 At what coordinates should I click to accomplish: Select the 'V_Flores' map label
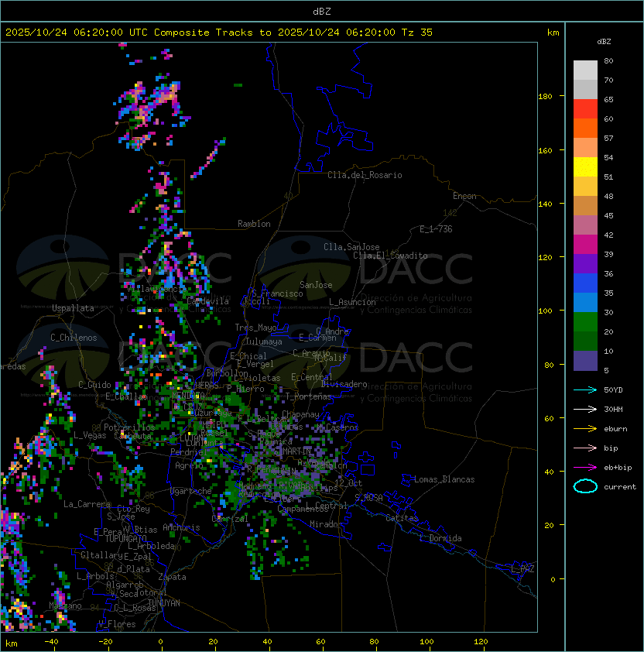tap(117, 624)
